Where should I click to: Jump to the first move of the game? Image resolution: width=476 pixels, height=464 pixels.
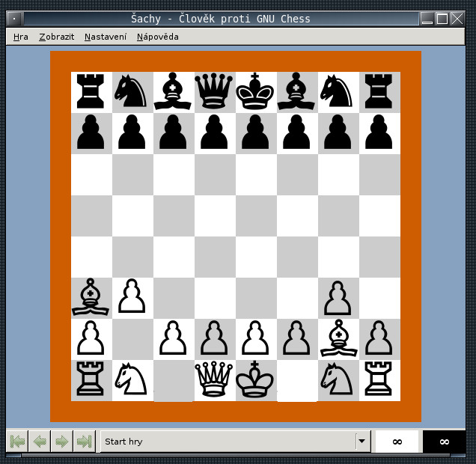pos(17,442)
